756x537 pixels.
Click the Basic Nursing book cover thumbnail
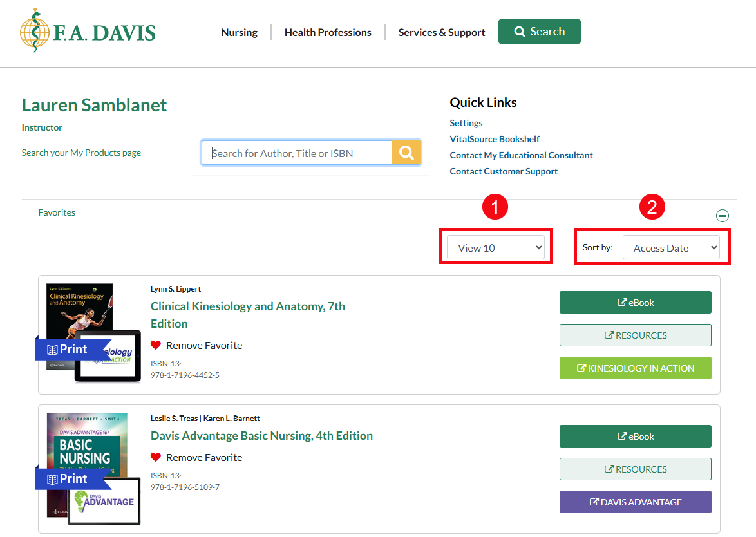pos(88,469)
